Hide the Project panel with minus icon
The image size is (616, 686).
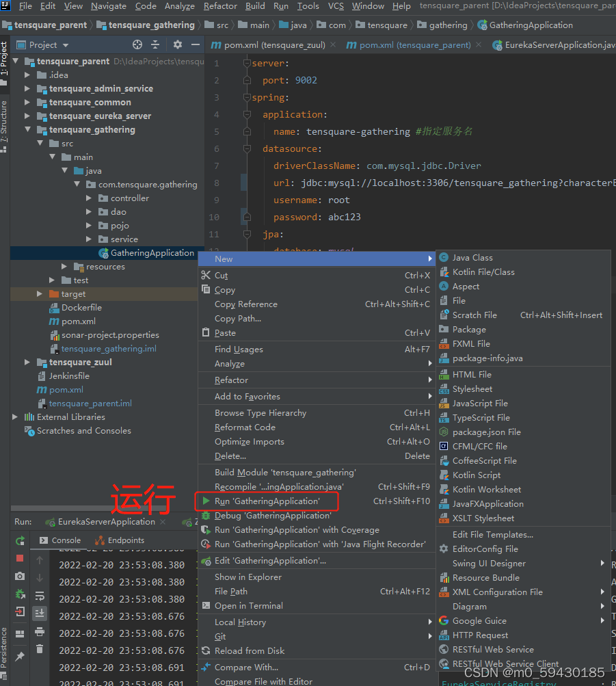point(196,44)
